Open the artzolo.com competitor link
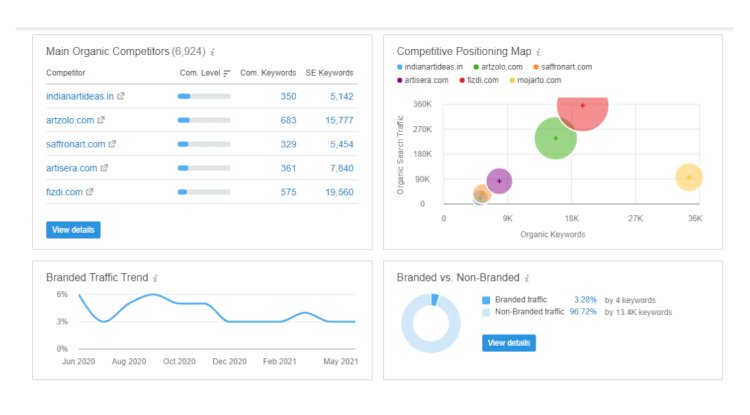 pyautogui.click(x=70, y=120)
